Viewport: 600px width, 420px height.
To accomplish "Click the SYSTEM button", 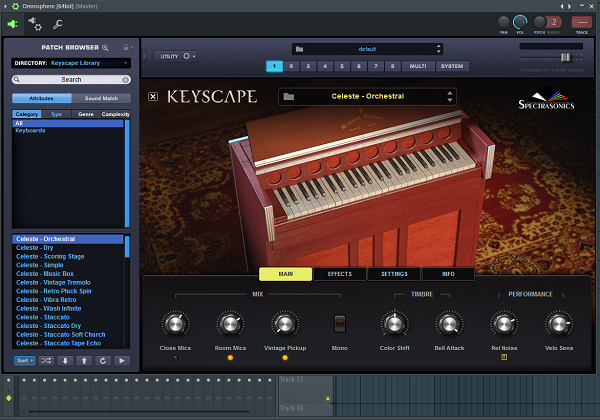I will point(452,66).
